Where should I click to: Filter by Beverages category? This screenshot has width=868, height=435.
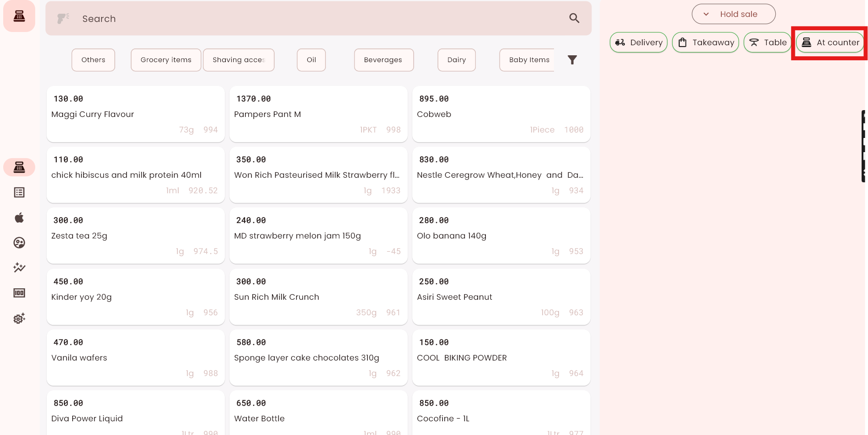[x=383, y=60]
